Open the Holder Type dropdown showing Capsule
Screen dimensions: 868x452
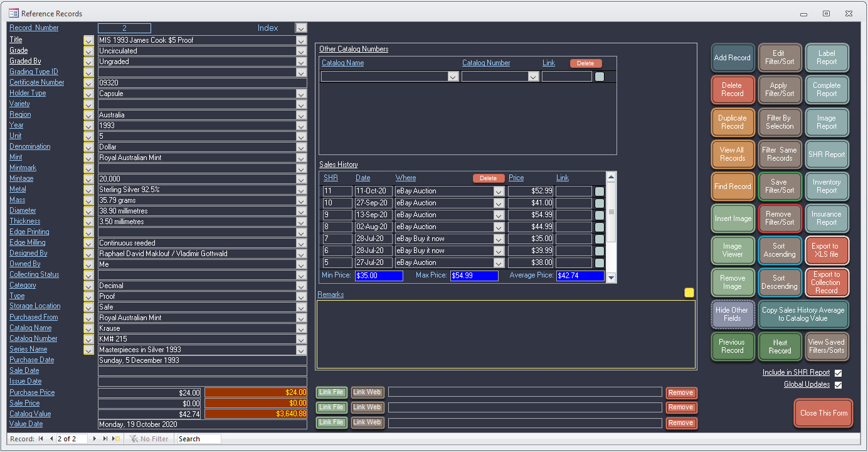tap(301, 94)
